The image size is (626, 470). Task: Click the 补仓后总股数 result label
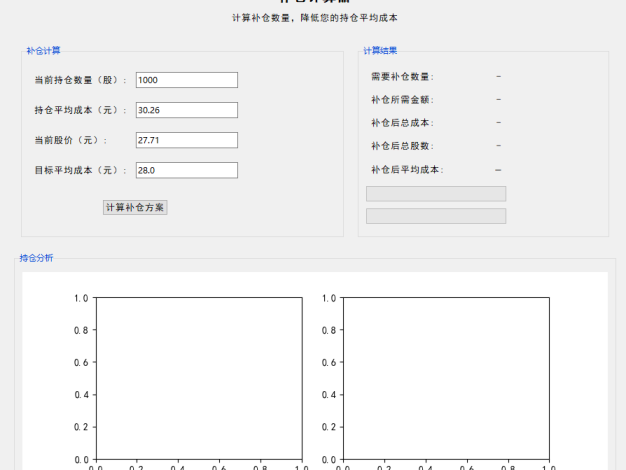coord(402,146)
